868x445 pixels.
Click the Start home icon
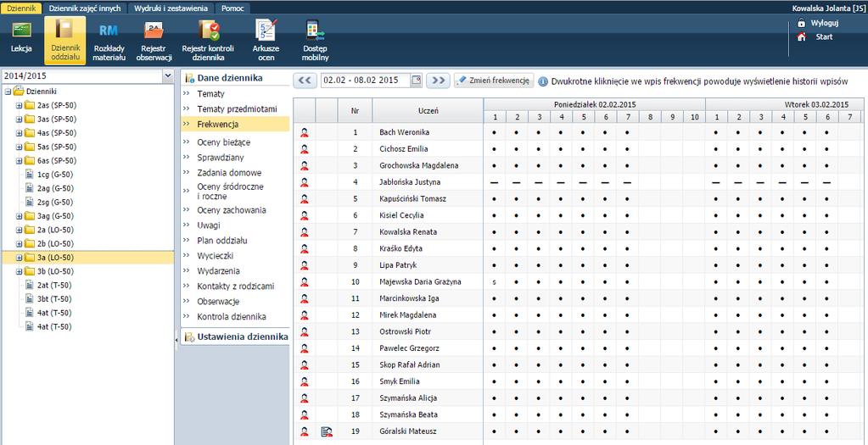pyautogui.click(x=801, y=37)
